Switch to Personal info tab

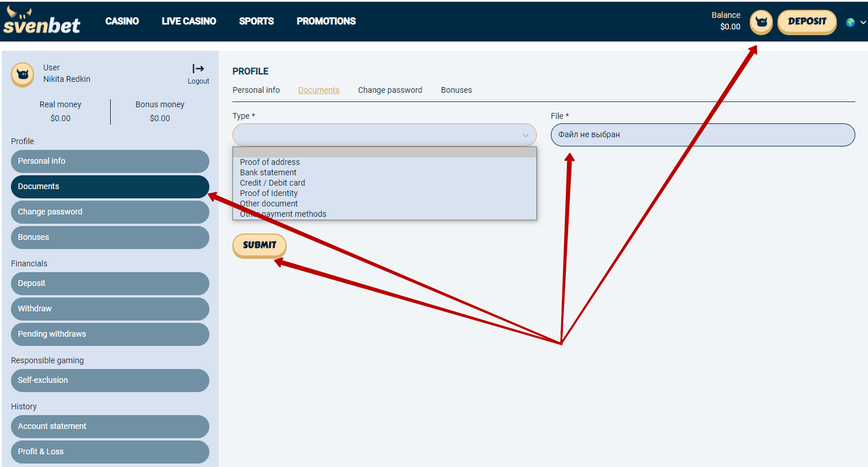tap(256, 90)
